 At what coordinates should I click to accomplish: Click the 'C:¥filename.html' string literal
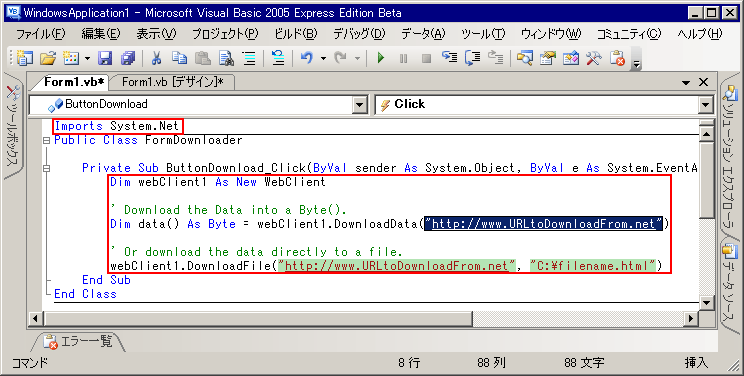click(x=593, y=266)
